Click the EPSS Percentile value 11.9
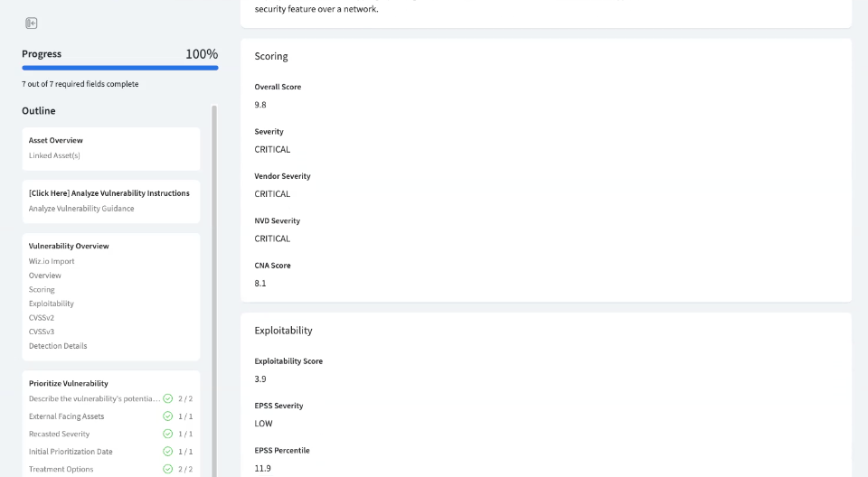This screenshot has height=477, width=868. point(263,469)
